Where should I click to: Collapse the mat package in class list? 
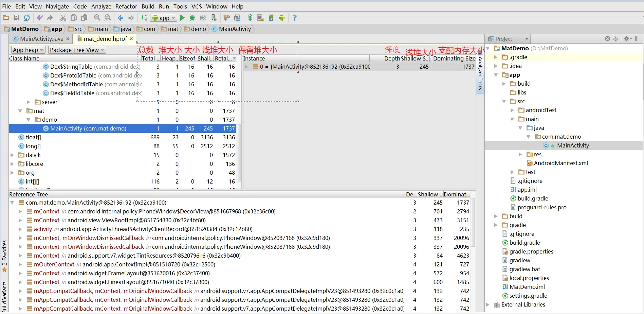20,111
